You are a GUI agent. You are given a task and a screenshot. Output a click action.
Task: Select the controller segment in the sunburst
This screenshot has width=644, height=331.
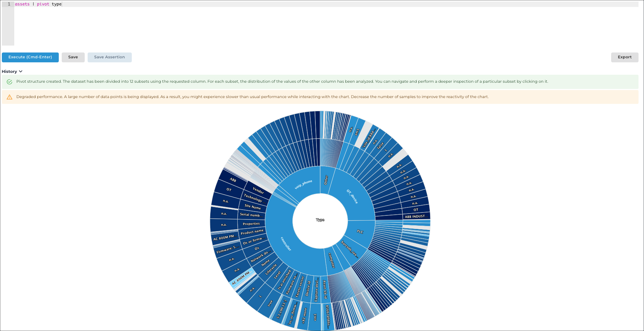pyautogui.click(x=285, y=244)
